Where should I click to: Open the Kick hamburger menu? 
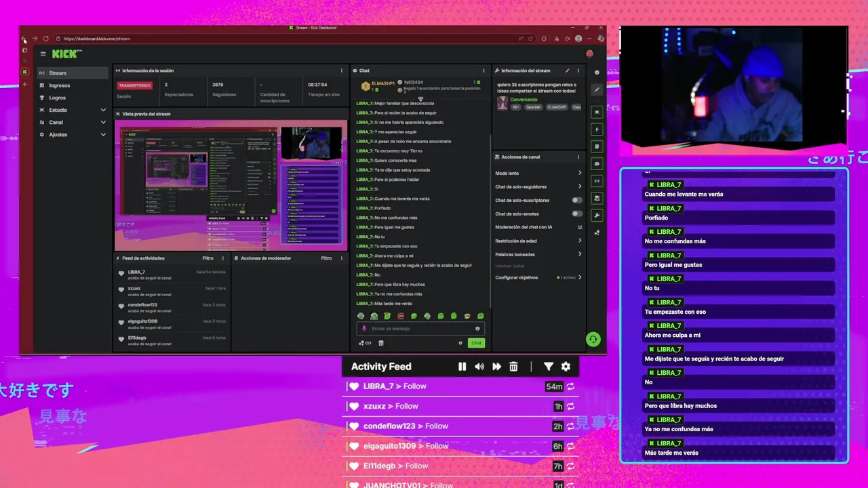[x=43, y=54]
